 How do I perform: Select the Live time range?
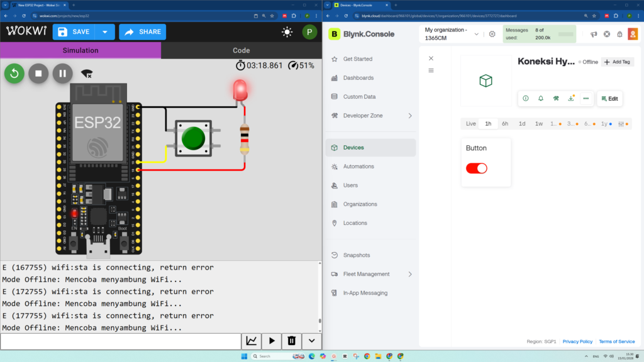click(470, 124)
